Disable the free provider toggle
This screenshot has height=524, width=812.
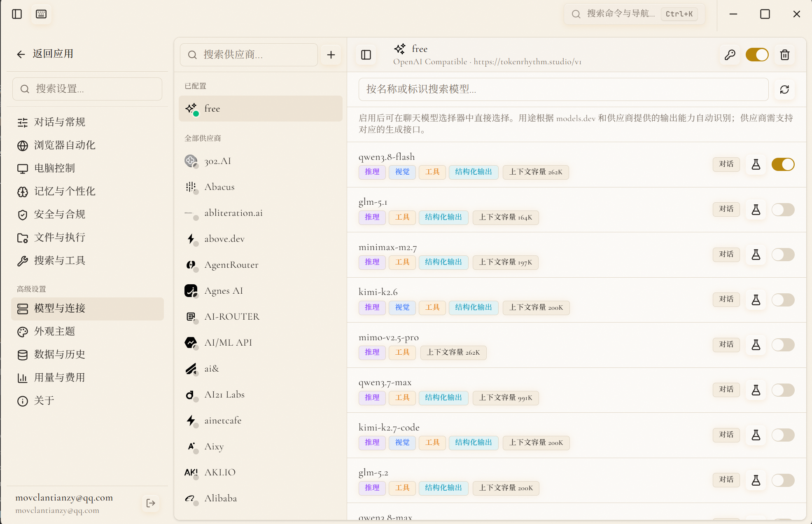tap(757, 55)
